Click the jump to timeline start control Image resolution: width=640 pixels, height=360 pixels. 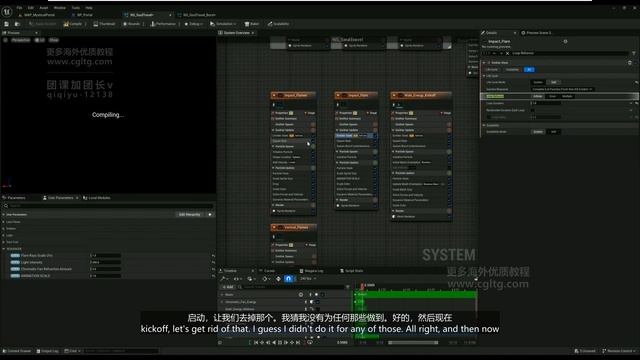pyautogui.click(x=256, y=343)
